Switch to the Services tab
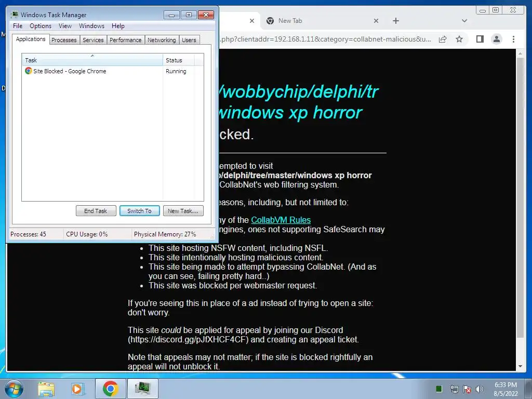This screenshot has width=532, height=399. tap(93, 40)
